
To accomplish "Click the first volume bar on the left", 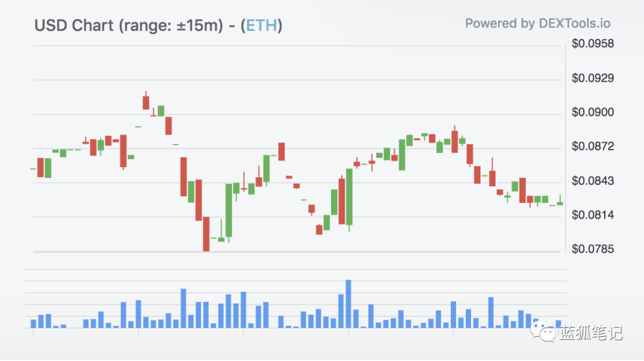I will (x=33, y=323).
